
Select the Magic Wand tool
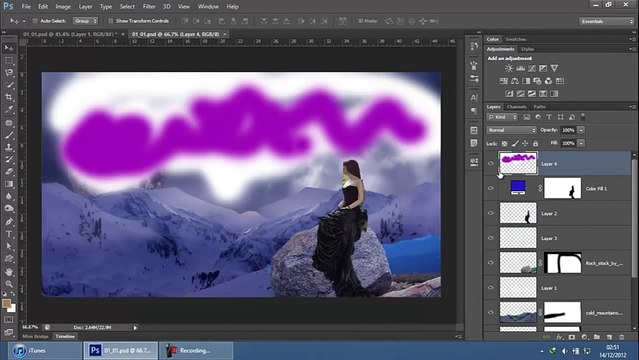click(9, 85)
